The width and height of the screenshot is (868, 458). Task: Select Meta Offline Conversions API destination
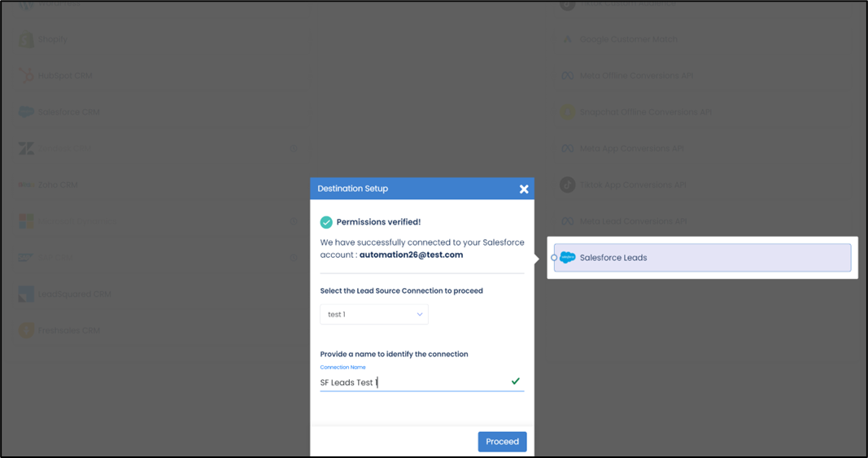point(636,76)
